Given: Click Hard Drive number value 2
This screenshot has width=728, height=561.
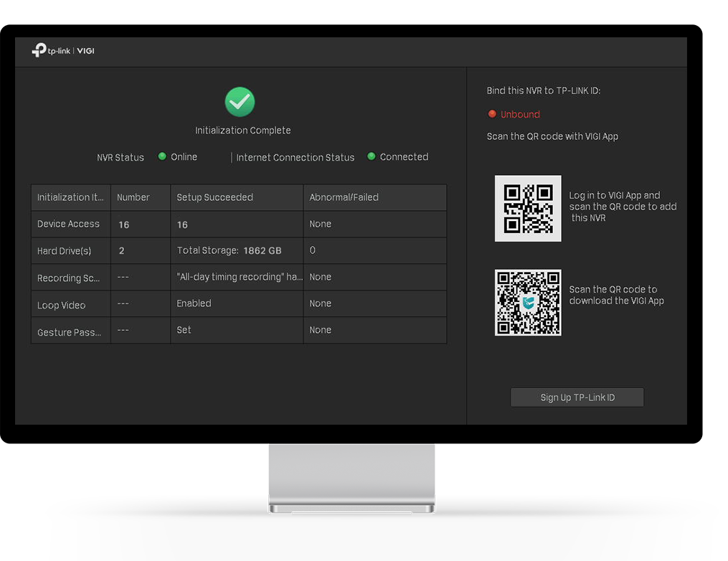Looking at the screenshot, I should tap(121, 251).
